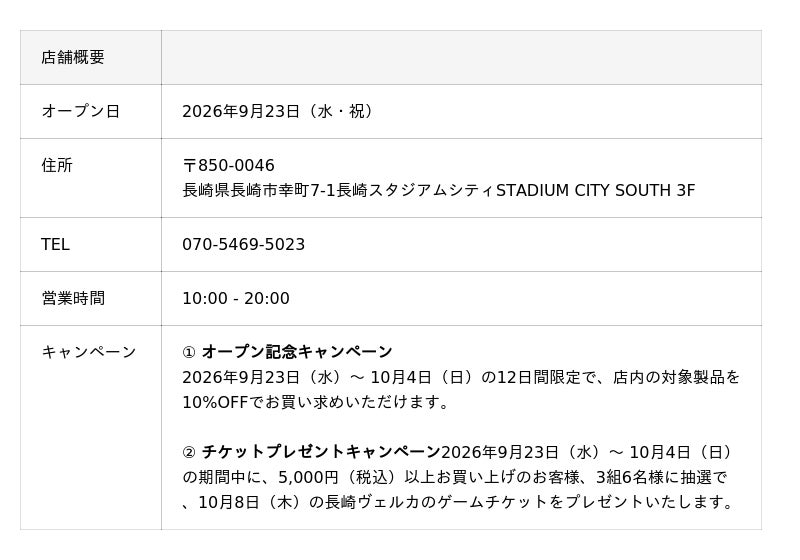Viewport: 800px width, 560px height.
Task: Click the phone number 070-5469-5023
Action: pos(243,244)
